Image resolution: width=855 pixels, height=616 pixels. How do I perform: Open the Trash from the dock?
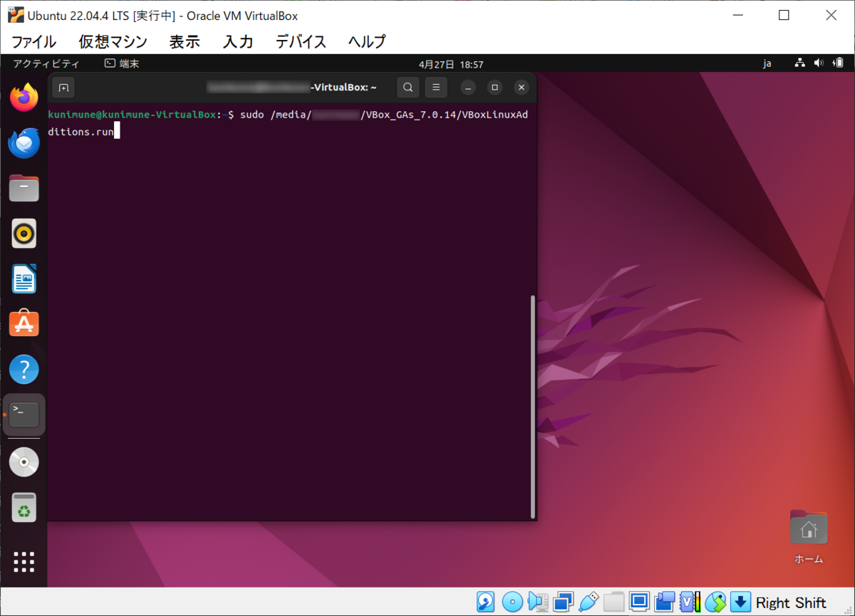coord(24,508)
